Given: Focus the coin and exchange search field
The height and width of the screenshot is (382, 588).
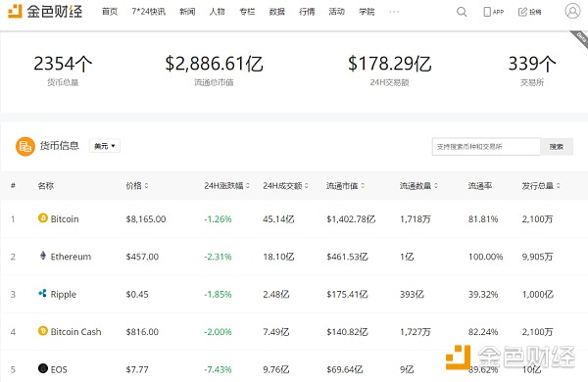Looking at the screenshot, I should click(x=486, y=147).
